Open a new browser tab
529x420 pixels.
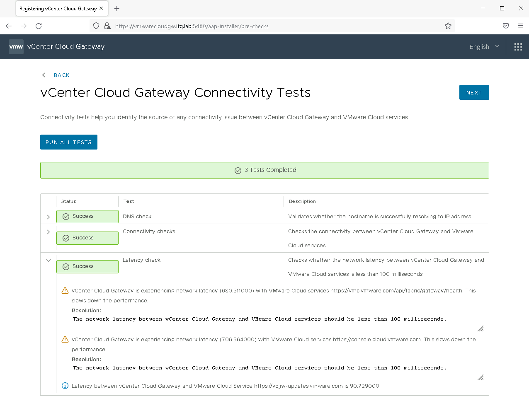[117, 8]
